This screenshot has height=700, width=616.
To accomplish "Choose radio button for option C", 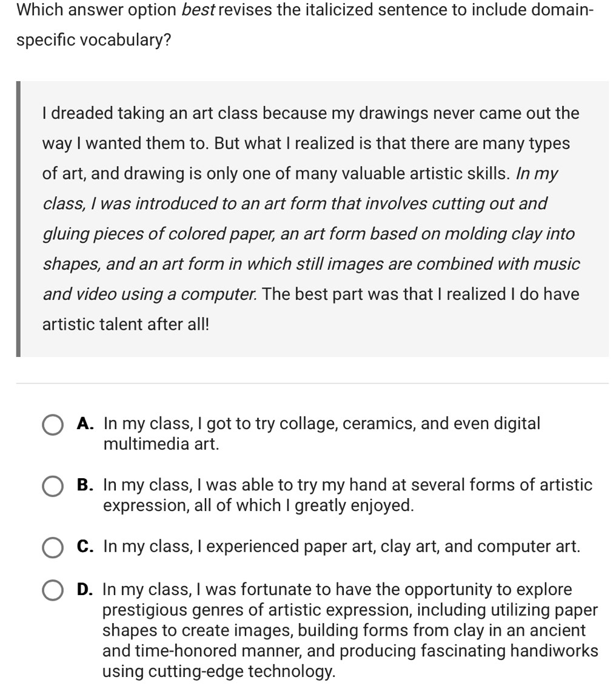I will coord(53,547).
